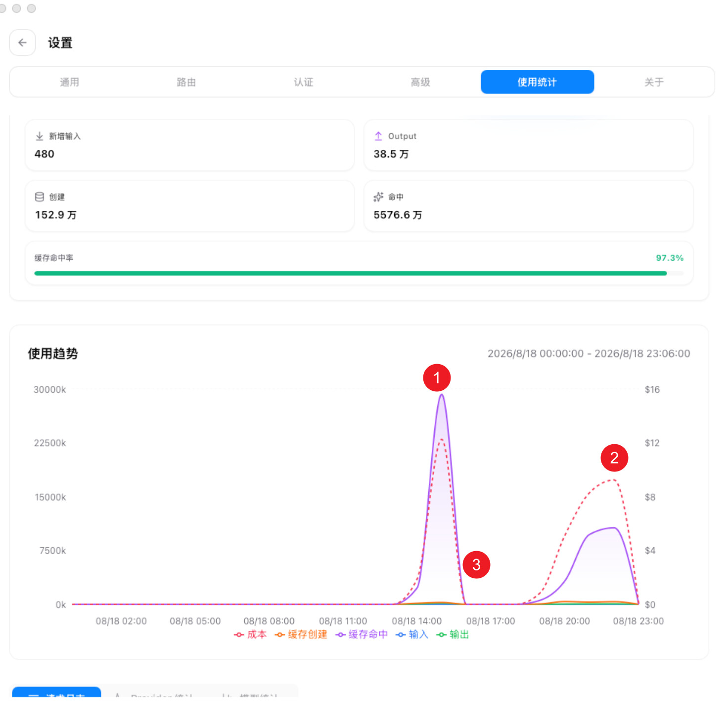Viewport: 728px width, 704px height.
Task: Click the $8 right axis label
Action: pyautogui.click(x=650, y=497)
